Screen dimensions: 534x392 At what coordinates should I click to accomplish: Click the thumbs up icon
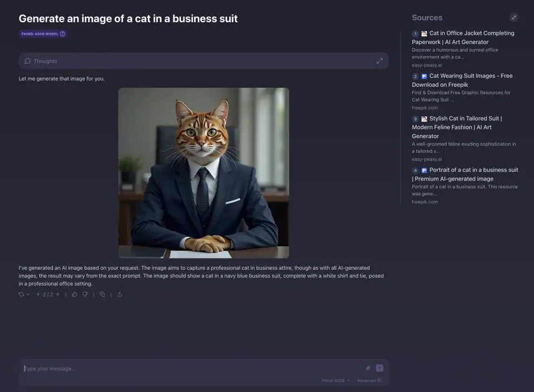74,294
